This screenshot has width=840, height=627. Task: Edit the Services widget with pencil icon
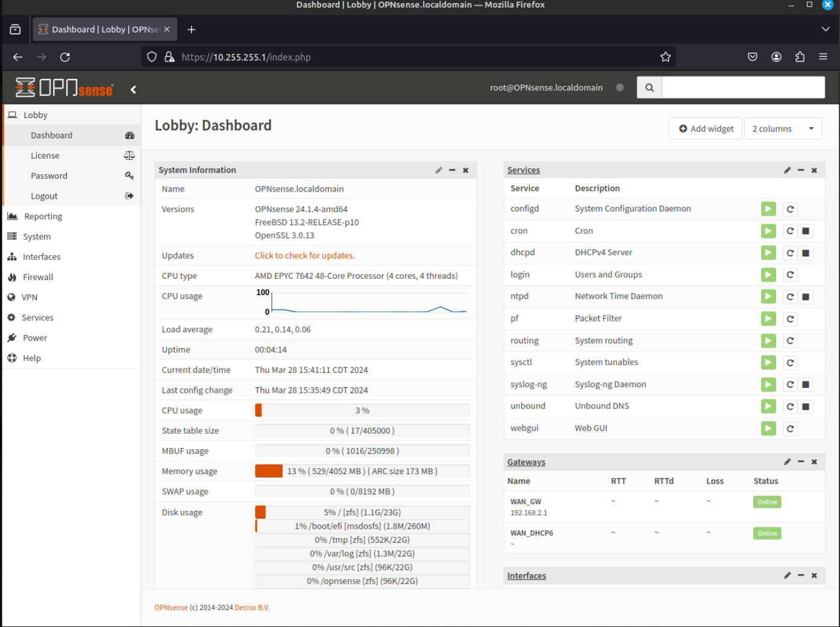coord(787,170)
